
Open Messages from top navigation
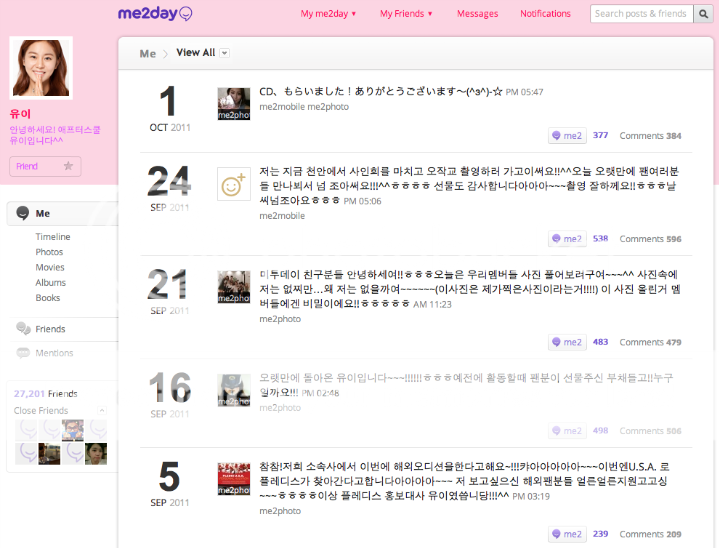point(477,14)
